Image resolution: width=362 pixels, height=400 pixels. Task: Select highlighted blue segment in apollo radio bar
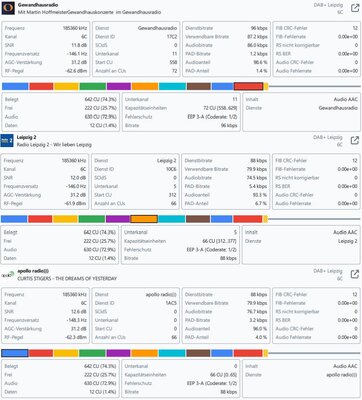tap(15, 353)
